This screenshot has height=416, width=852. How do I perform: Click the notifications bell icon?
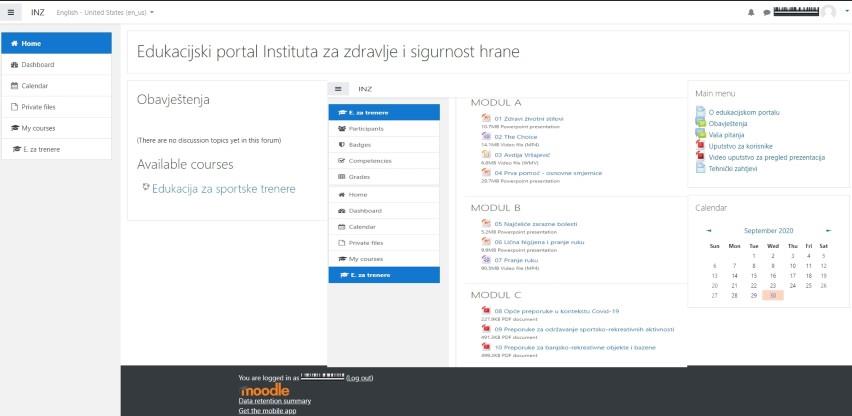751,12
